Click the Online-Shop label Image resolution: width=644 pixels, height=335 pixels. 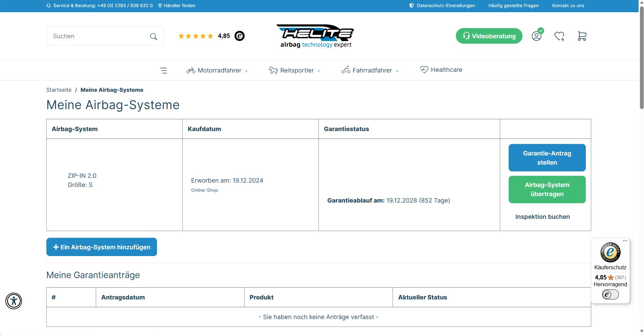click(x=204, y=190)
